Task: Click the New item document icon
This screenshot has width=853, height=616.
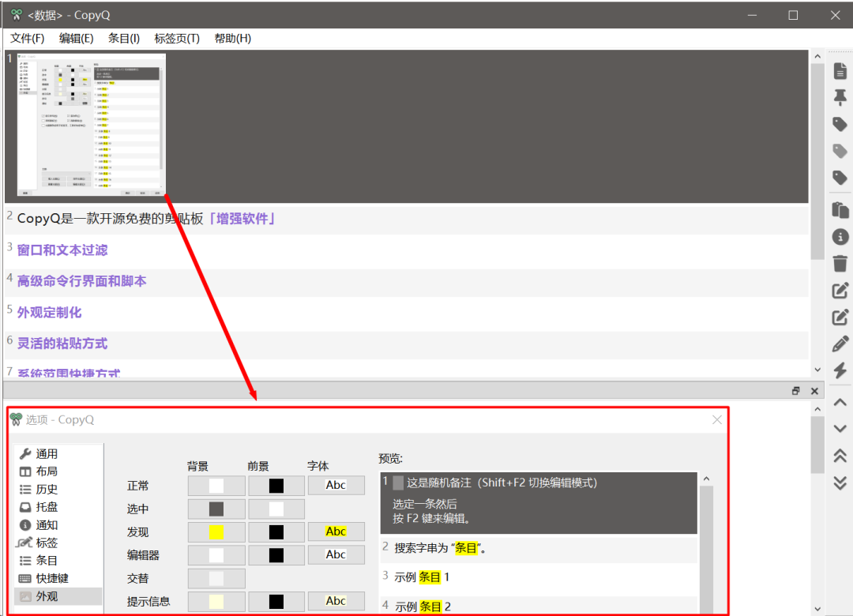Action: click(x=840, y=71)
